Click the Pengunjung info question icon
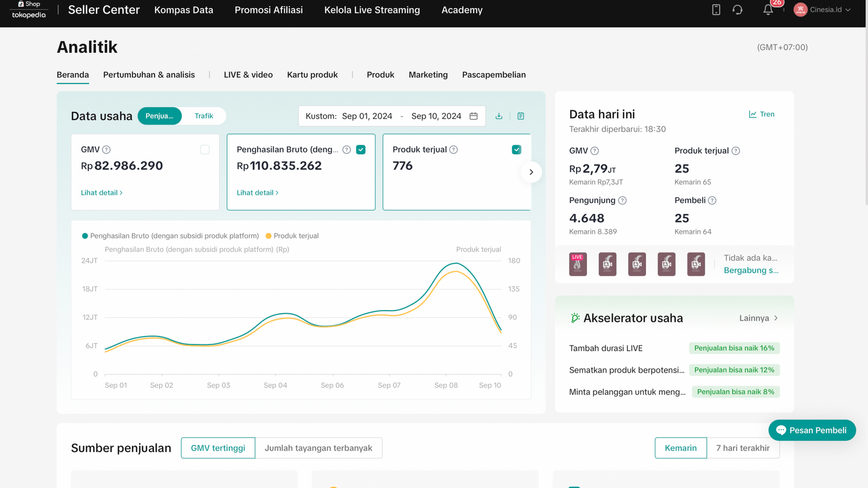 [622, 201]
